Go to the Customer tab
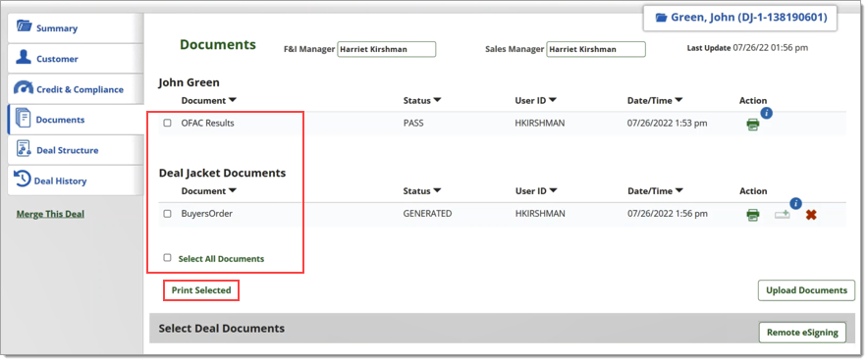Image resolution: width=868 pixels, height=362 pixels. pyautogui.click(x=76, y=58)
